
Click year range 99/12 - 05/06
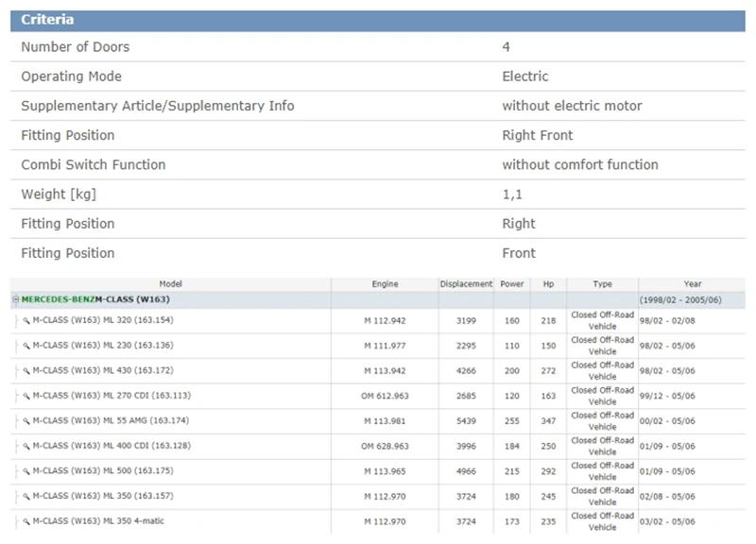coord(667,396)
